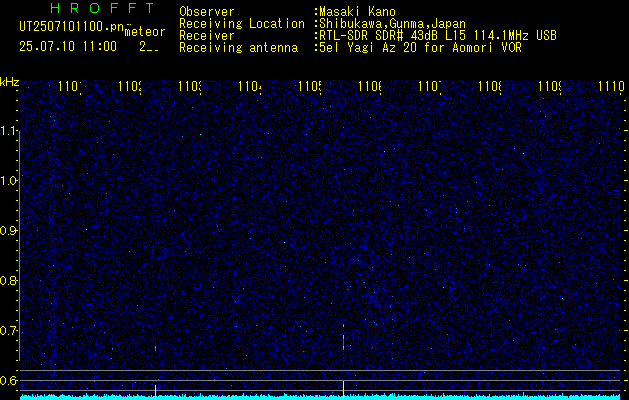
Task: Click the Receiving antenna label
Action: pyautogui.click(x=239, y=48)
